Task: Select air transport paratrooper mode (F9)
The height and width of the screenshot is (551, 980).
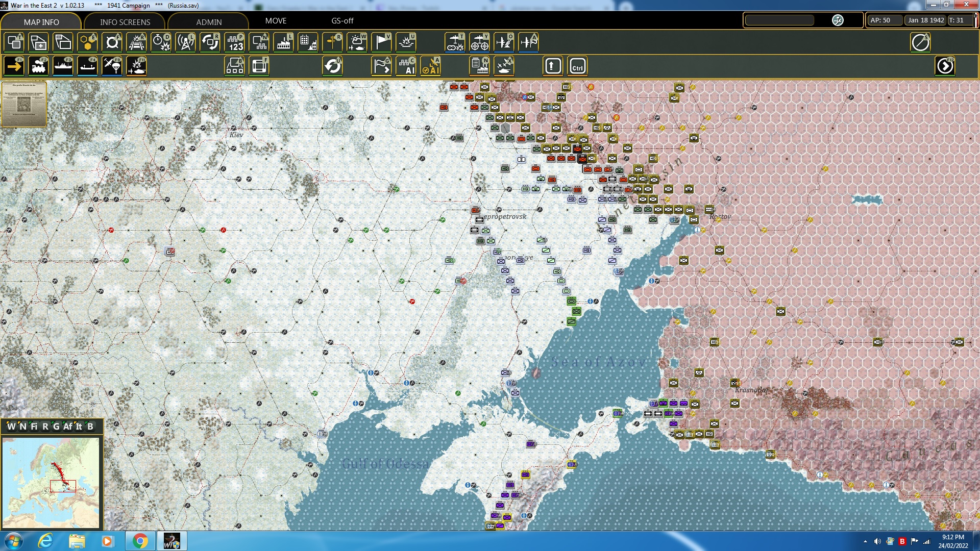Action: point(112,66)
